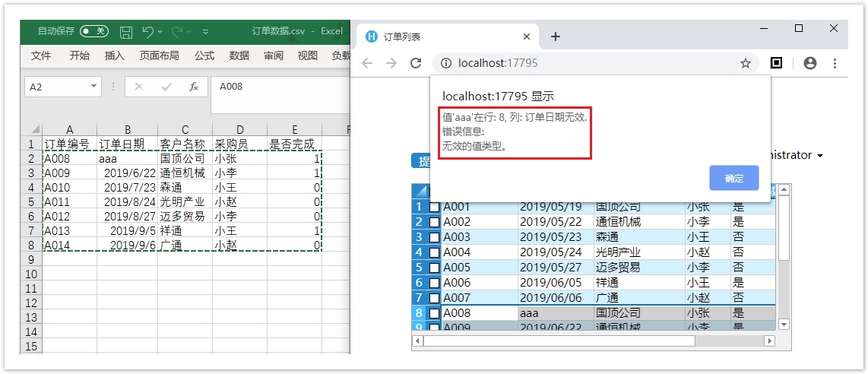Click the 确定 button in the alert
Screen dimensions: 868x374
734,179
